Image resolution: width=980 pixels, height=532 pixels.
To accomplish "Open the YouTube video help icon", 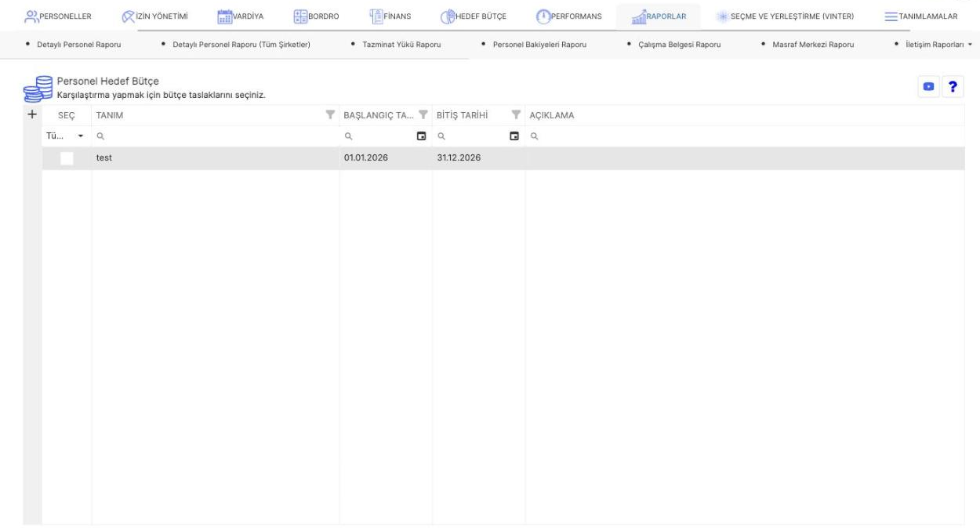I will (x=927, y=86).
